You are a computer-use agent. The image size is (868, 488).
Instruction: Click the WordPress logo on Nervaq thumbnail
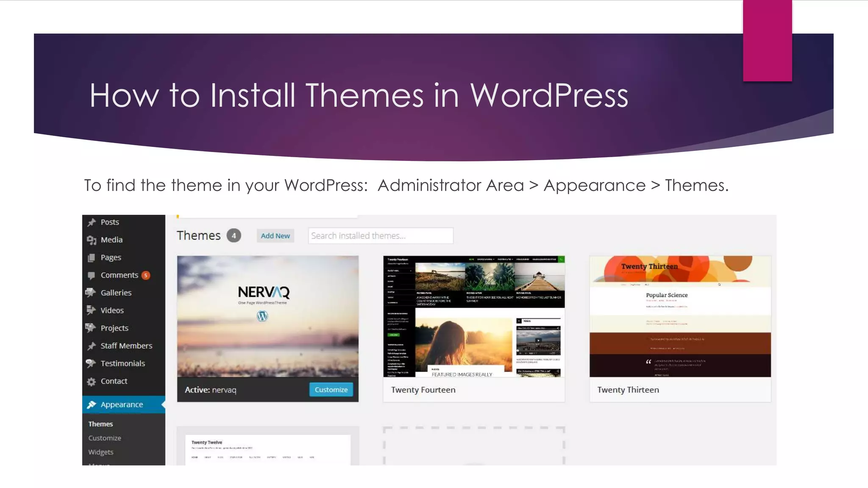tap(262, 316)
